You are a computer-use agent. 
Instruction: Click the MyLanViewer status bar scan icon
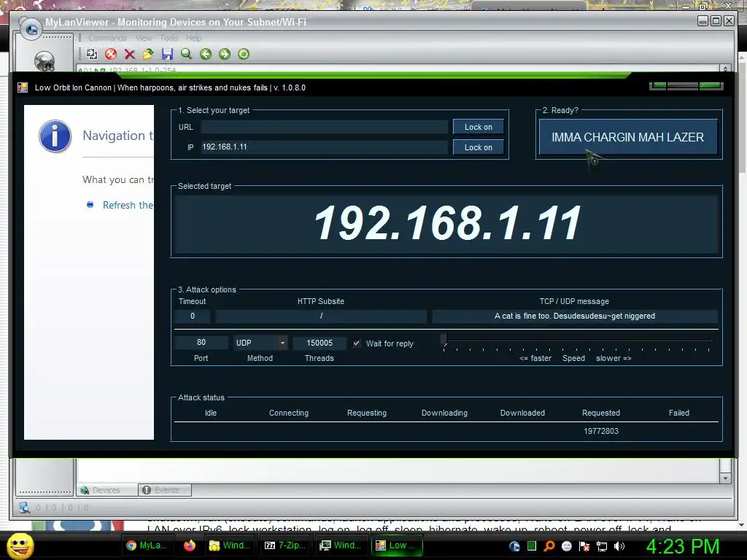24,507
